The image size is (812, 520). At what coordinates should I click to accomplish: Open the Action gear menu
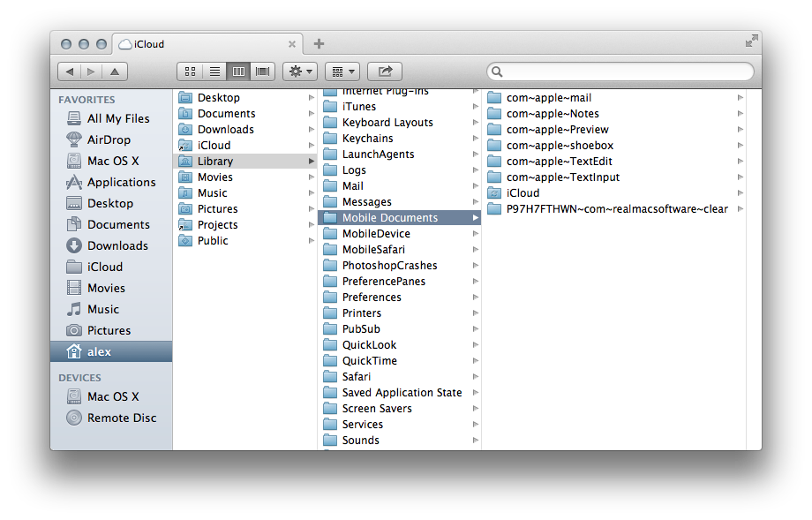click(x=300, y=72)
